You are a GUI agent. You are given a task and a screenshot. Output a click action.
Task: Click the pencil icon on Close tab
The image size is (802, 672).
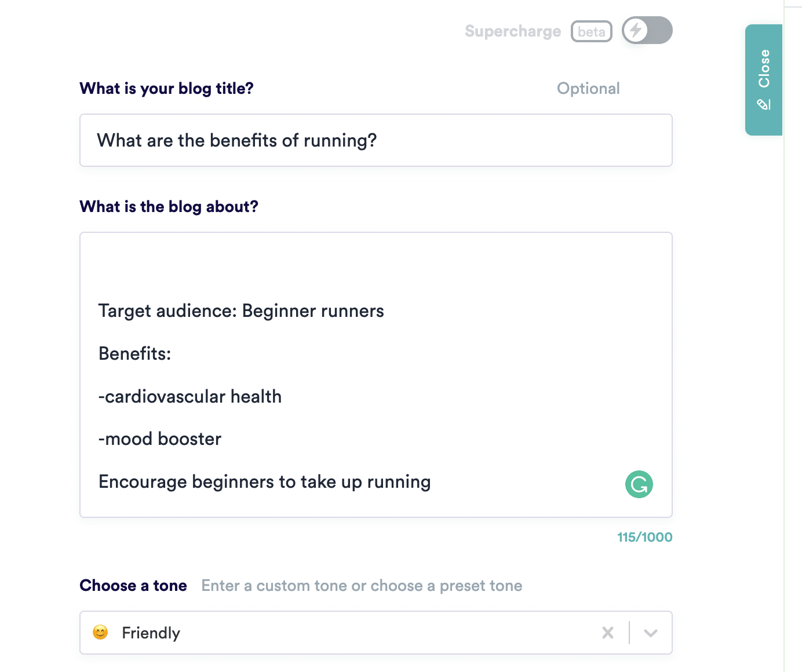click(764, 104)
